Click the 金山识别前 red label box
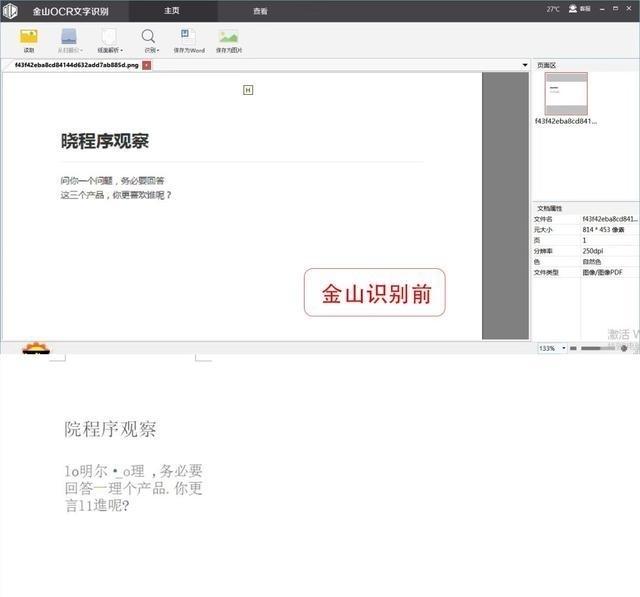This screenshot has height=597, width=640. coord(375,293)
